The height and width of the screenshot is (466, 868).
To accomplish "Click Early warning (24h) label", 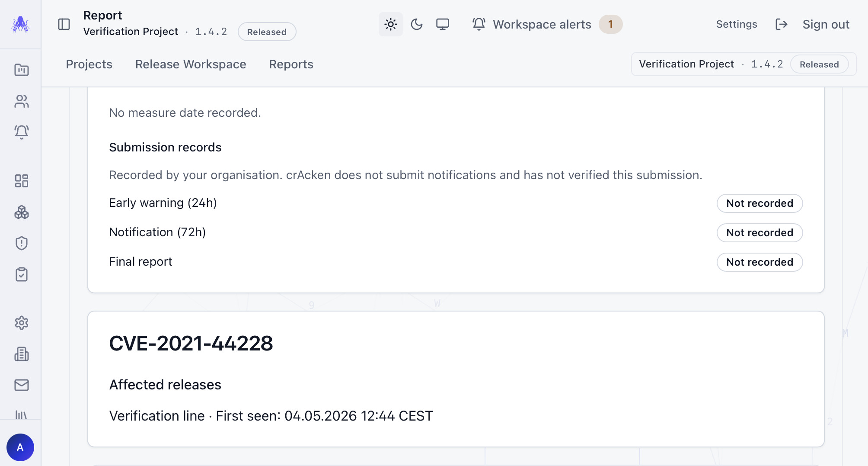I will pyautogui.click(x=163, y=203).
